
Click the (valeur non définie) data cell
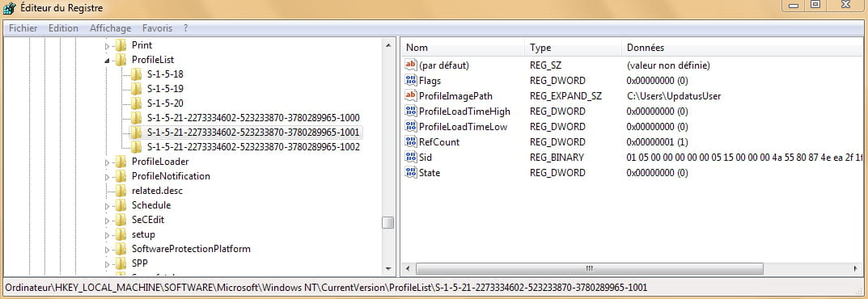point(668,65)
